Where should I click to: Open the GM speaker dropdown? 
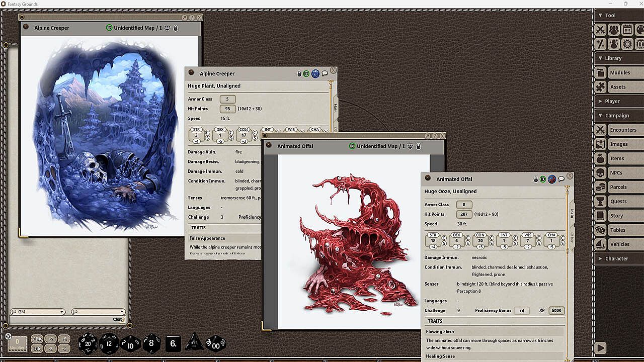pos(38,312)
